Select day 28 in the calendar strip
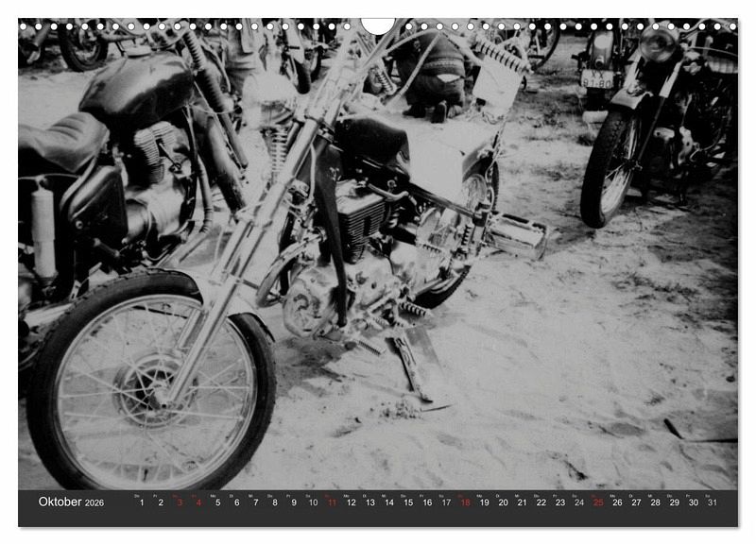Image resolution: width=756 pixels, height=545 pixels. pos(655,502)
